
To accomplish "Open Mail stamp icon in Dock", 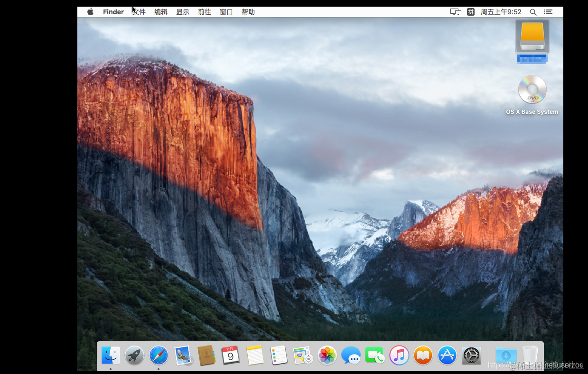I will (183, 355).
